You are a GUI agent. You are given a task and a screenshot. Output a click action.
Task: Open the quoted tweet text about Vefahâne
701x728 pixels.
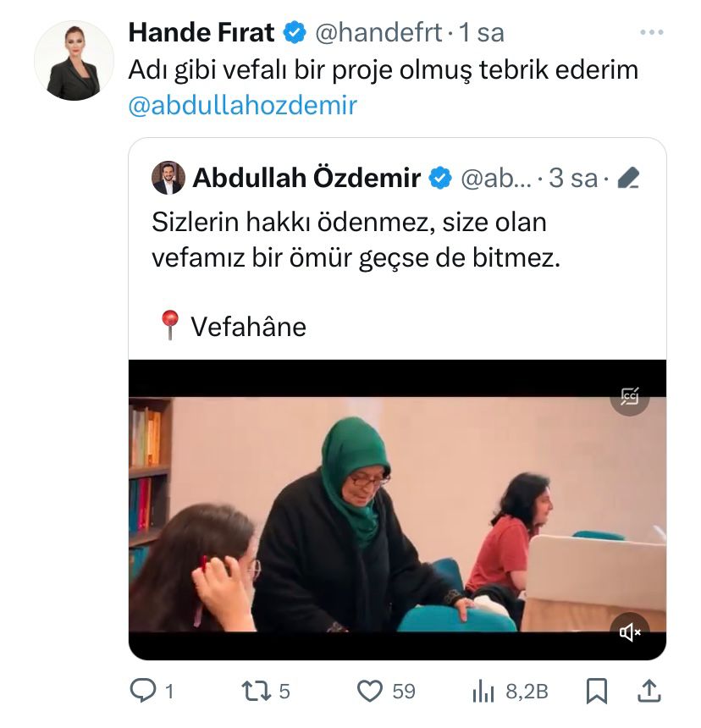(356, 274)
